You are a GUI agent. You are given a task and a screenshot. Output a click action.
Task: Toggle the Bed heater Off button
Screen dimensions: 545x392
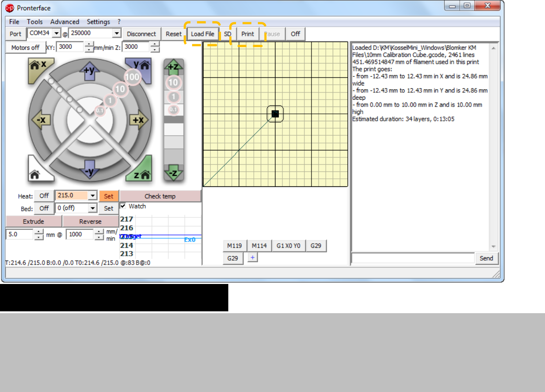[x=44, y=208]
